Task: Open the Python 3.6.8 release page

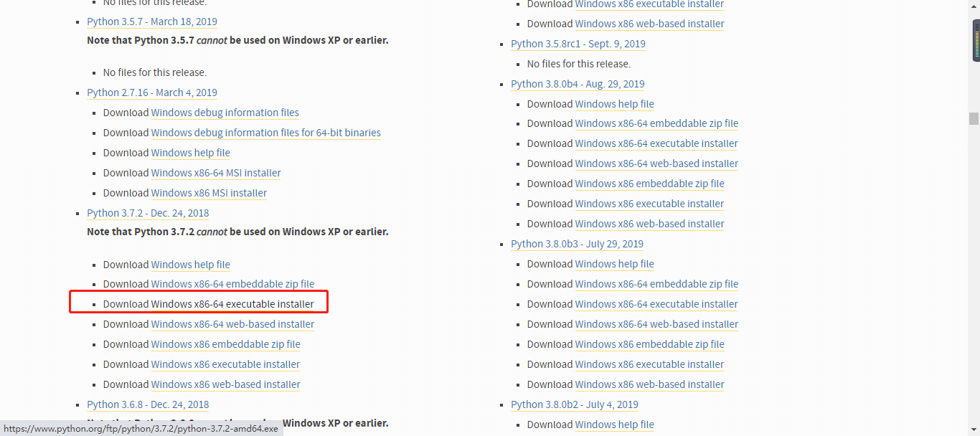Action: click(x=148, y=404)
